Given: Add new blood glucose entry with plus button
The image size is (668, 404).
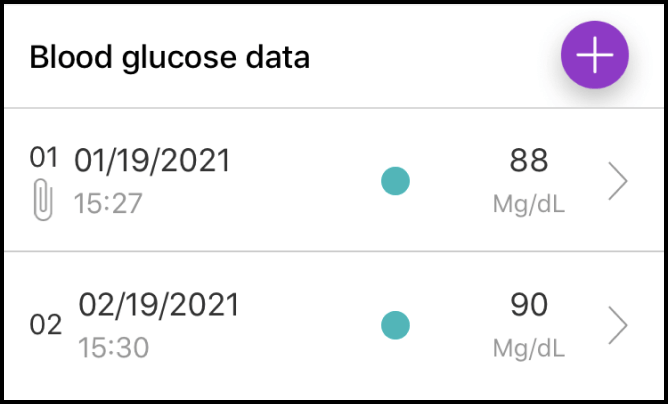Looking at the screenshot, I should (595, 55).
